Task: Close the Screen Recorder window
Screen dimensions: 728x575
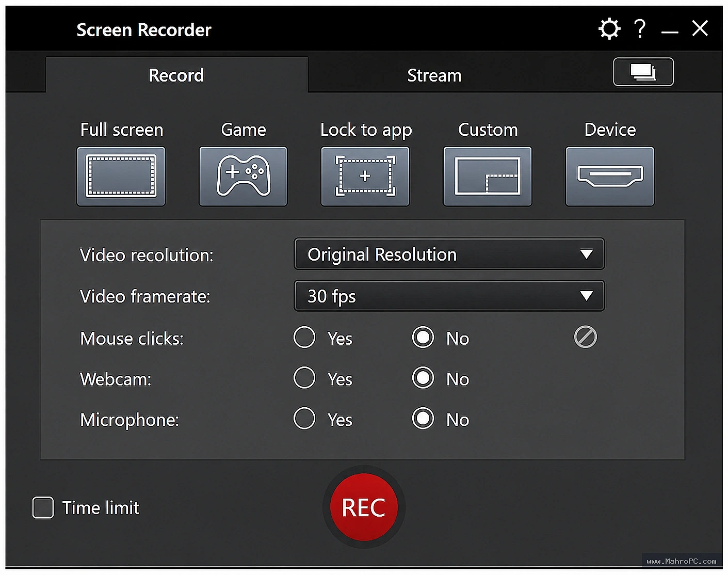Action: click(700, 28)
